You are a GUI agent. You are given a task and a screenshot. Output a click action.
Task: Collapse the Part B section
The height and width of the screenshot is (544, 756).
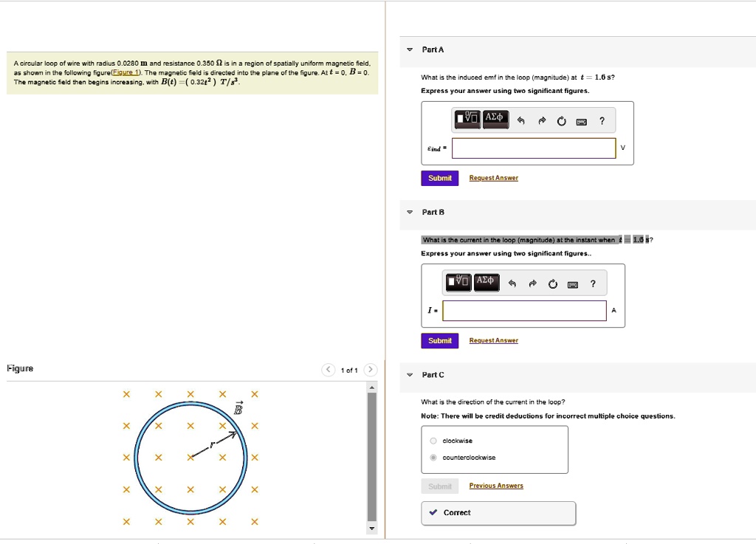(410, 212)
